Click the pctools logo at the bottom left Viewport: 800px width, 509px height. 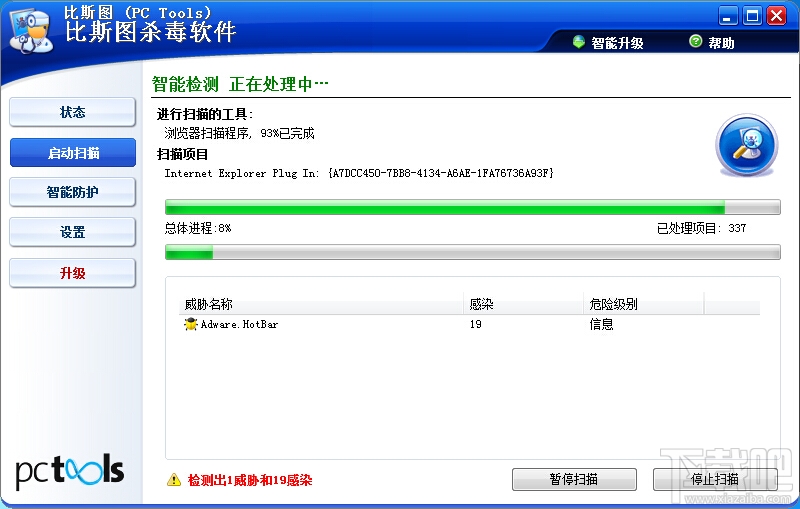click(x=70, y=470)
